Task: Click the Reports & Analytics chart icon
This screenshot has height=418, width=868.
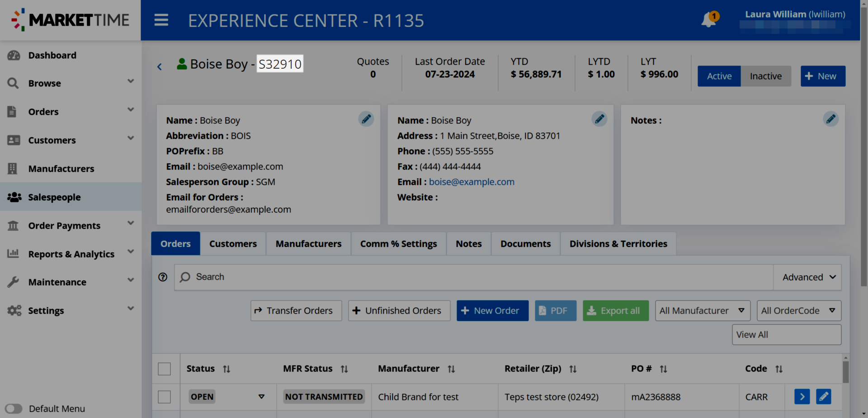Action: (13, 254)
